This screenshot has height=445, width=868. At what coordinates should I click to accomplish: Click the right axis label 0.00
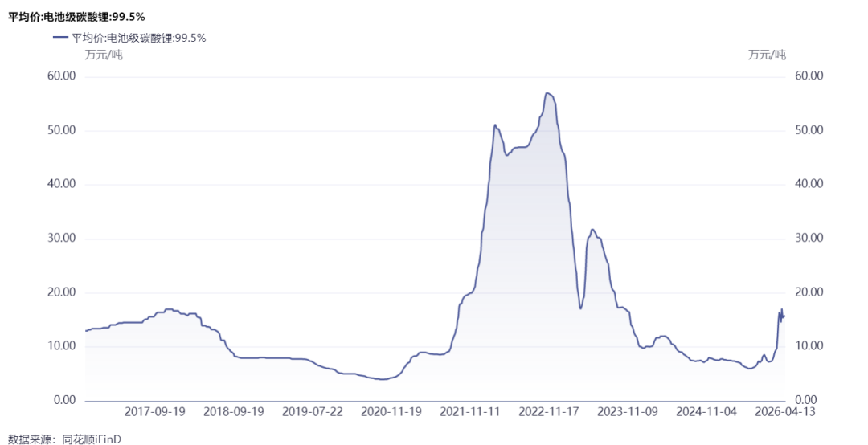(807, 400)
